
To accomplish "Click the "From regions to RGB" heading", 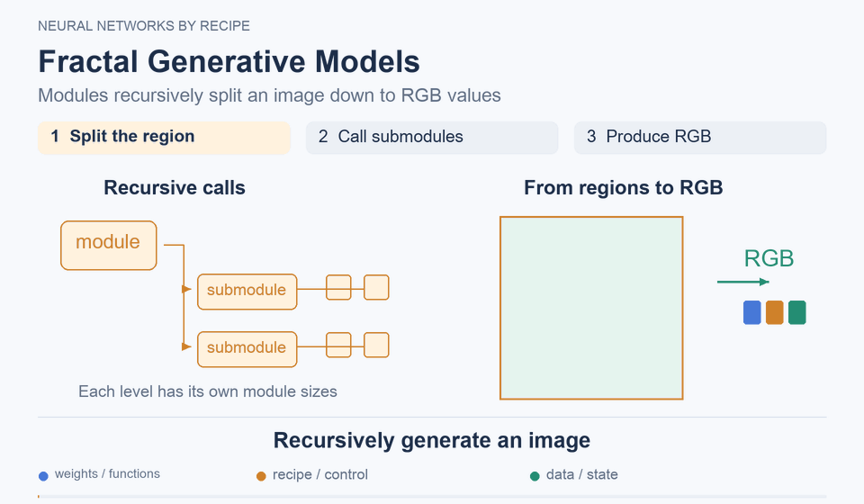I will (623, 188).
